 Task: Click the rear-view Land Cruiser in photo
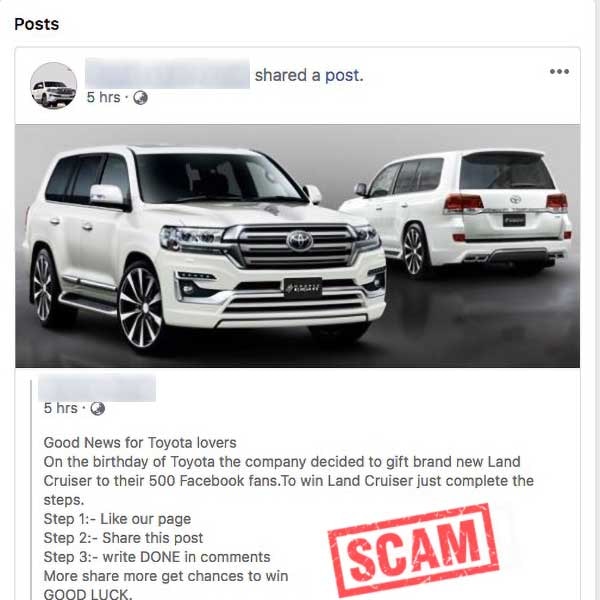click(x=455, y=212)
